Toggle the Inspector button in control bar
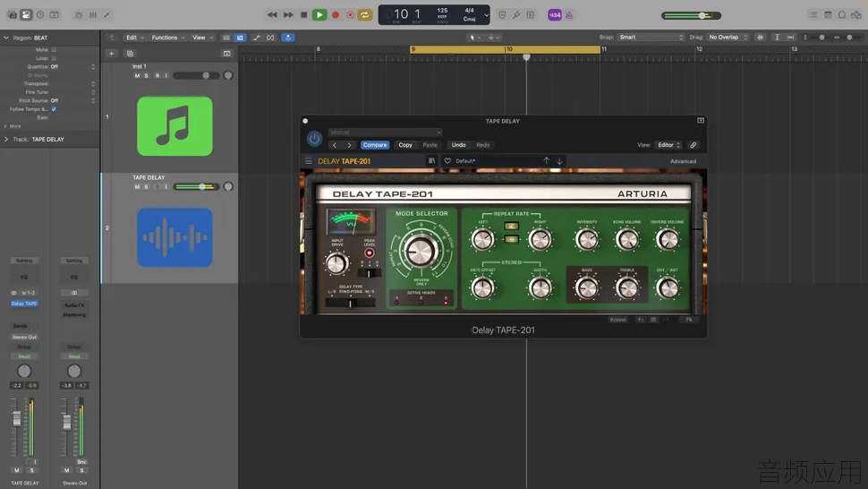868x489 pixels. [26, 15]
